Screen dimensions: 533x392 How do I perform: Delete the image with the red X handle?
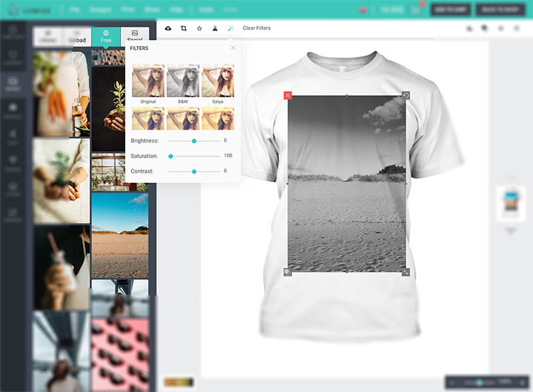click(288, 95)
